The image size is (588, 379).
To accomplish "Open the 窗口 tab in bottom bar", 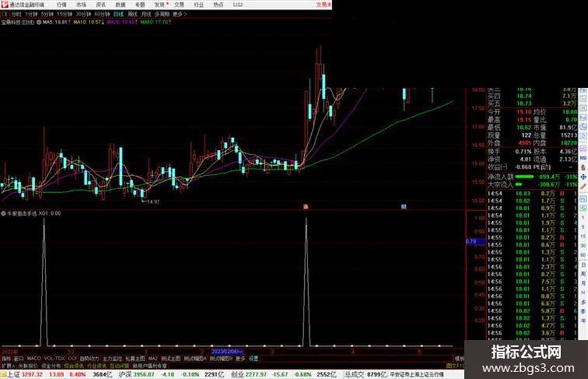I will tap(19, 358).
